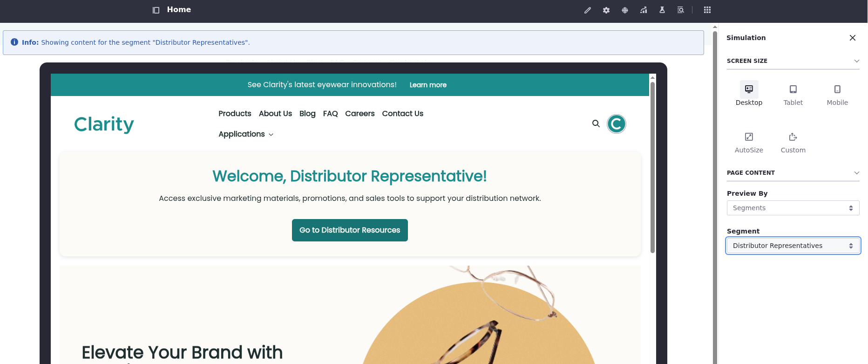Click the simulation target icon
The image size is (868, 364).
(x=625, y=10)
